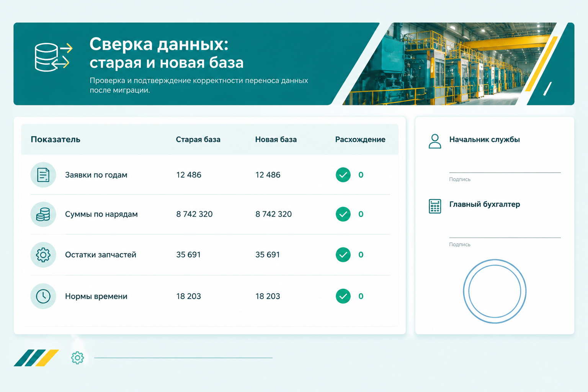Click the green checkmark in Остатки запчастей row

(343, 255)
